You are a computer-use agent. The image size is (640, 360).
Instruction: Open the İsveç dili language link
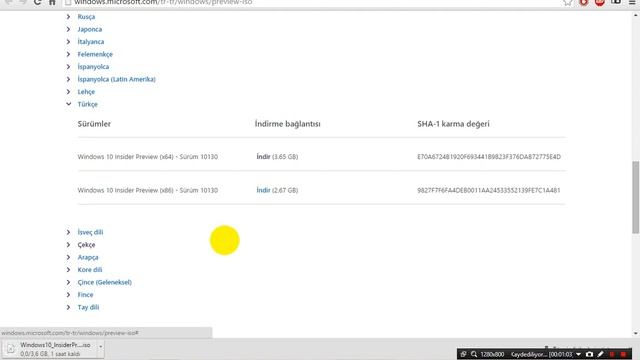point(90,232)
